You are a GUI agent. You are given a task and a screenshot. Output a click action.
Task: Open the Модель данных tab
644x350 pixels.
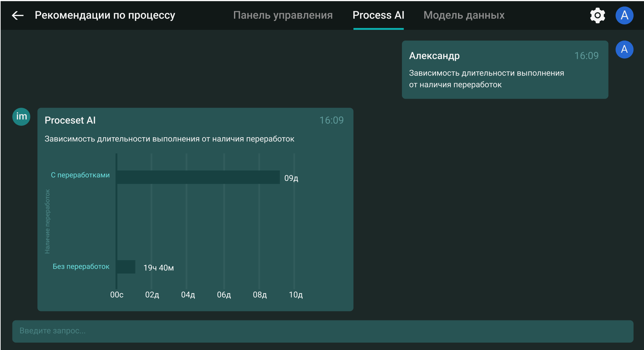pyautogui.click(x=464, y=15)
